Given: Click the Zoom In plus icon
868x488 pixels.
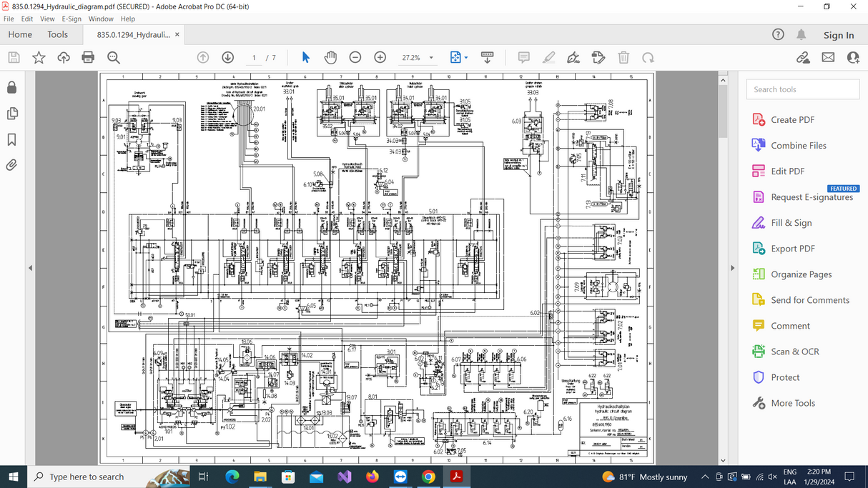Looking at the screenshot, I should (380, 57).
